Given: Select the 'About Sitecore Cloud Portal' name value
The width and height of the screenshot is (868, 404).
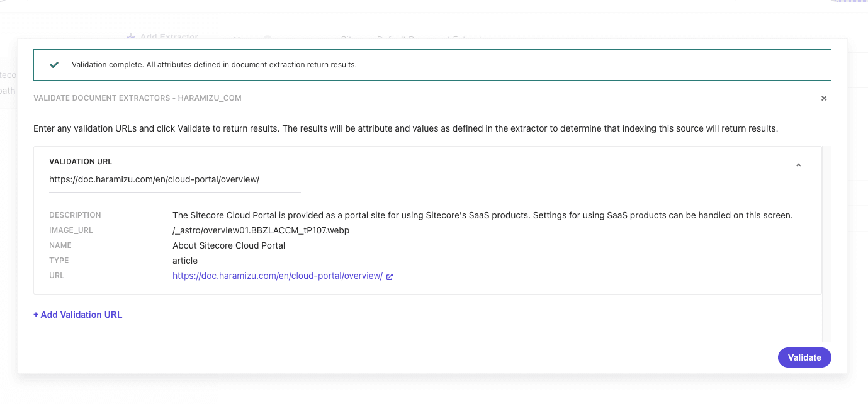Looking at the screenshot, I should (228, 245).
